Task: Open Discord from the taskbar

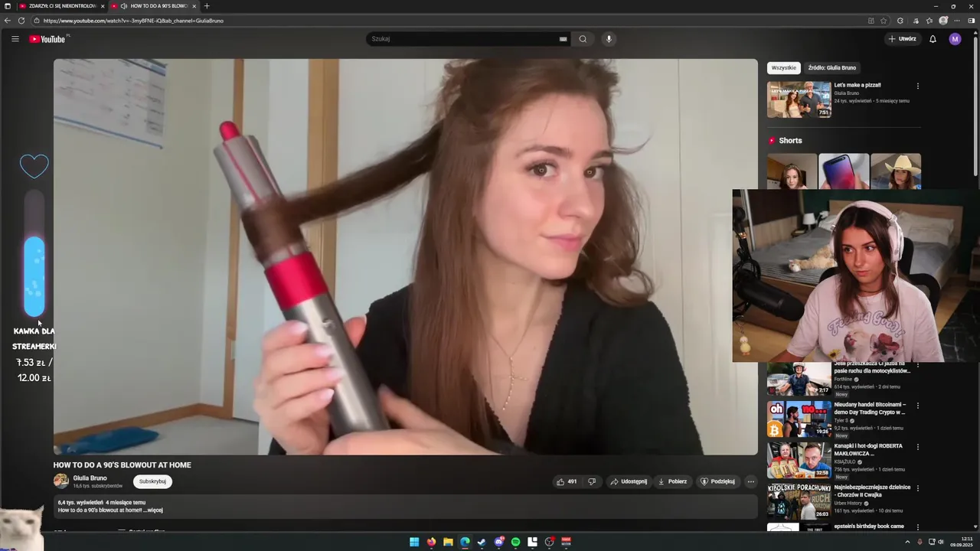Action: coord(498,542)
